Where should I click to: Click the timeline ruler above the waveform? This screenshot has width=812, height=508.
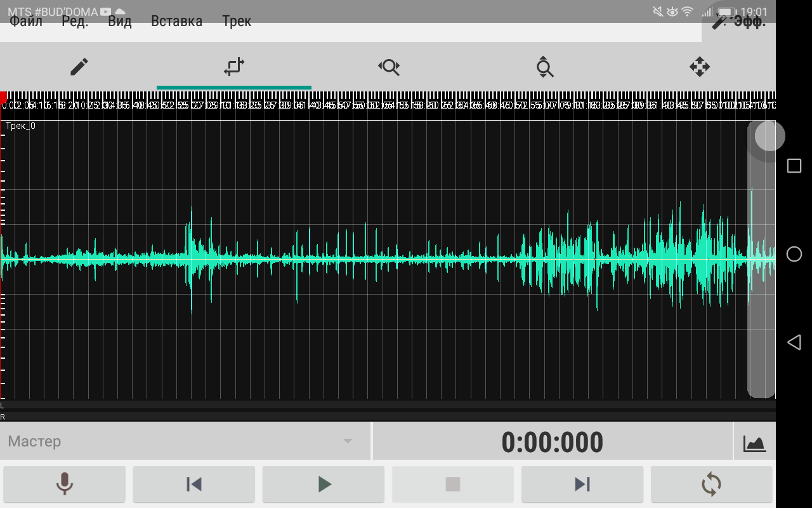click(388, 103)
